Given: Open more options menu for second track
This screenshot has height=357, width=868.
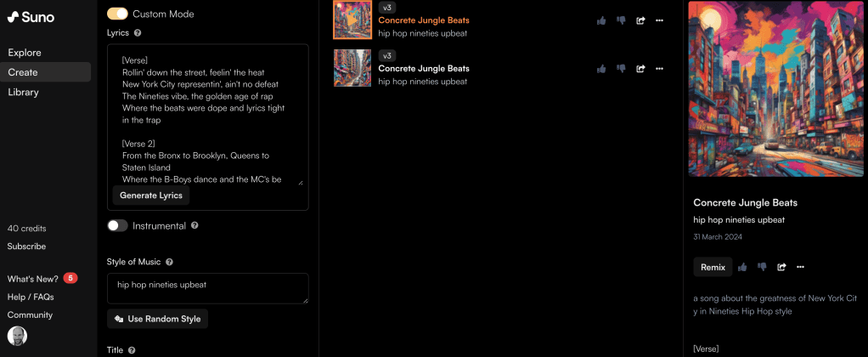Looking at the screenshot, I should point(659,69).
